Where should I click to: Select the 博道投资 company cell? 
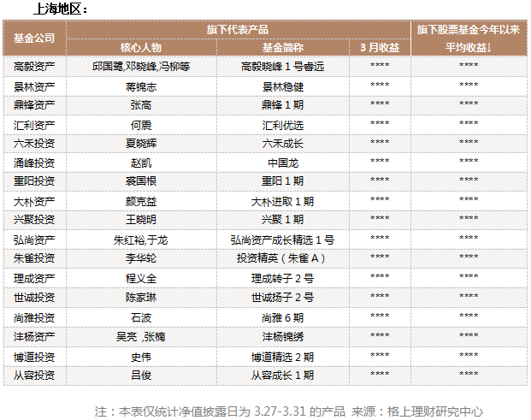coord(34,358)
